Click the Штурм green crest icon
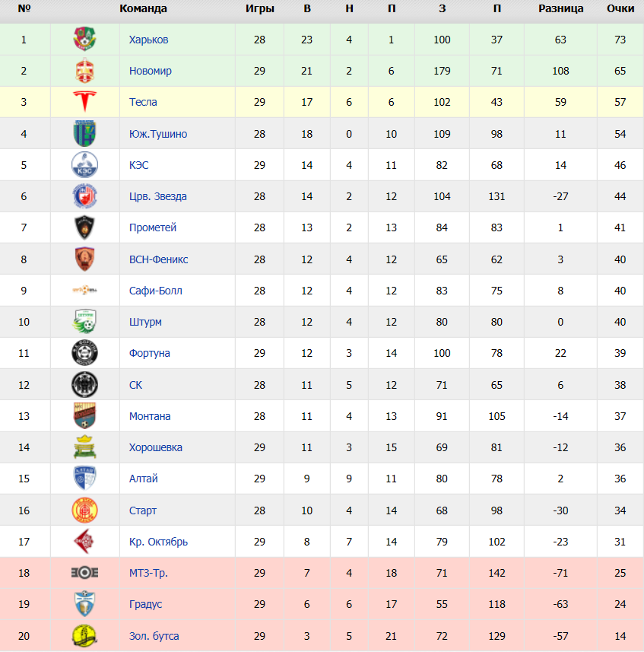The image size is (644, 652). coord(84,321)
